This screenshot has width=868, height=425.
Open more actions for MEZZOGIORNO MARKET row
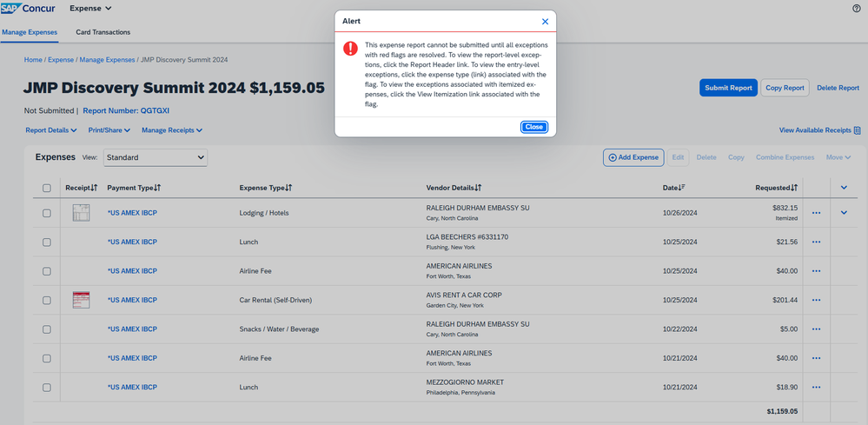pyautogui.click(x=816, y=388)
